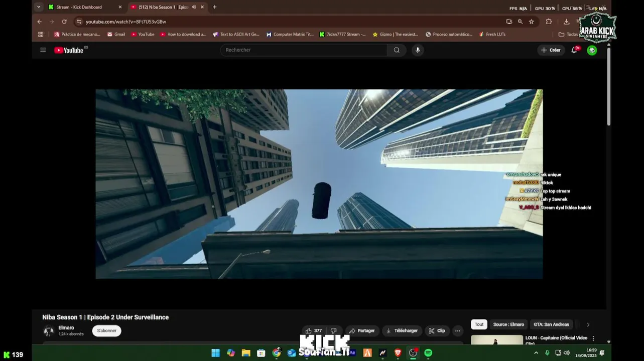Click the video player to pause
The width and height of the screenshot is (644, 361).
tap(319, 184)
